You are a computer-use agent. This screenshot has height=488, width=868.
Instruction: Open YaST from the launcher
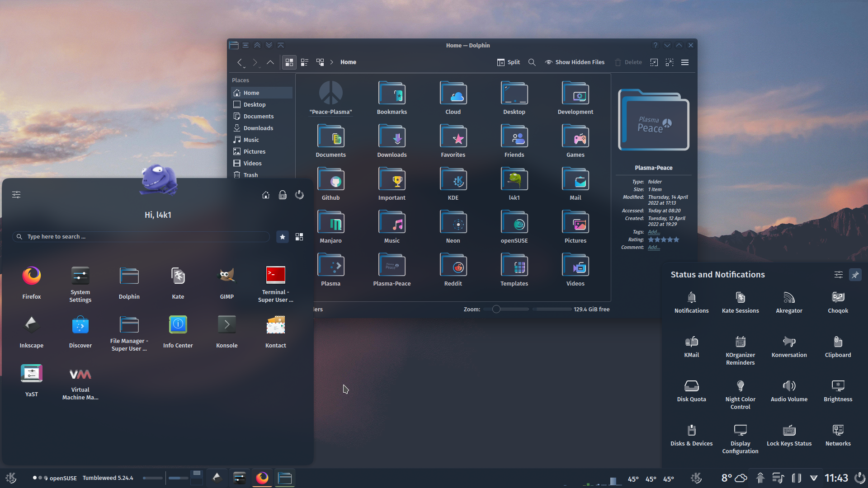click(x=32, y=380)
